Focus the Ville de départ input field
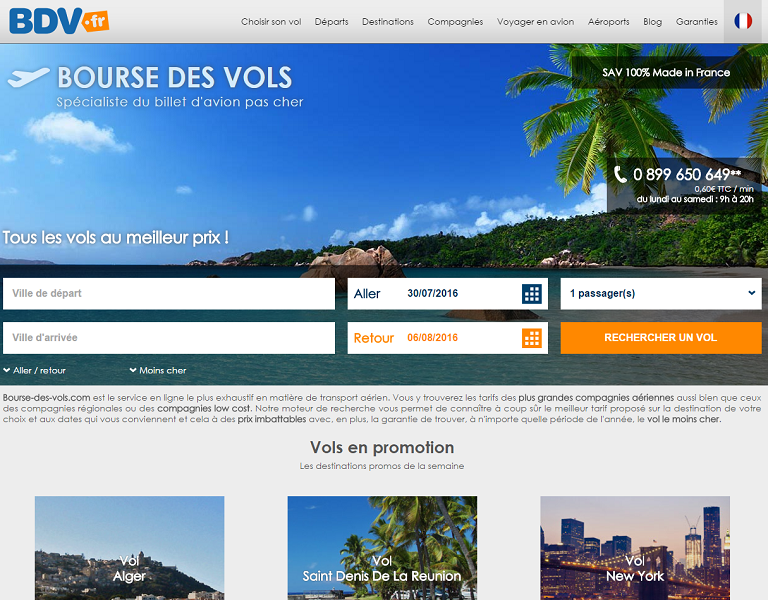This screenshot has height=600, width=768. (169, 293)
